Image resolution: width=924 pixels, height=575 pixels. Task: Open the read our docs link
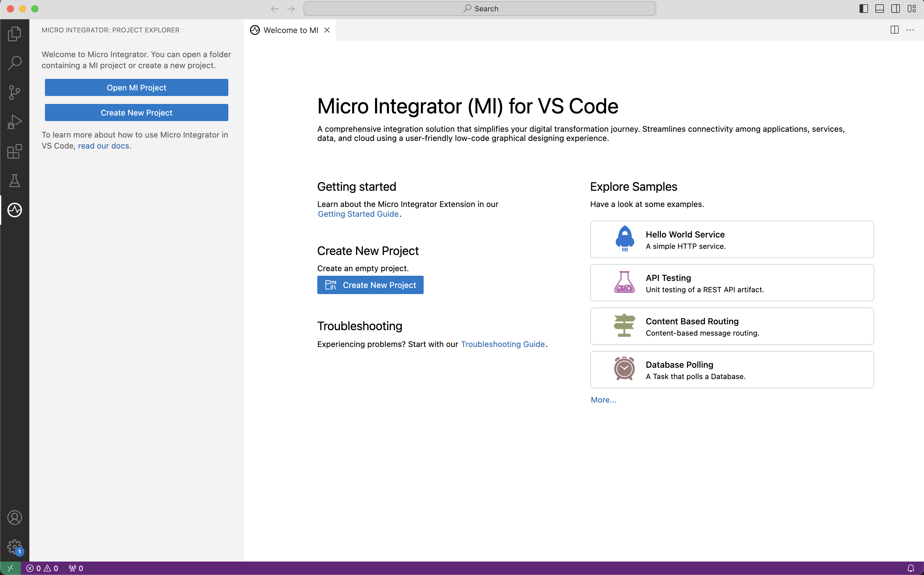103,146
